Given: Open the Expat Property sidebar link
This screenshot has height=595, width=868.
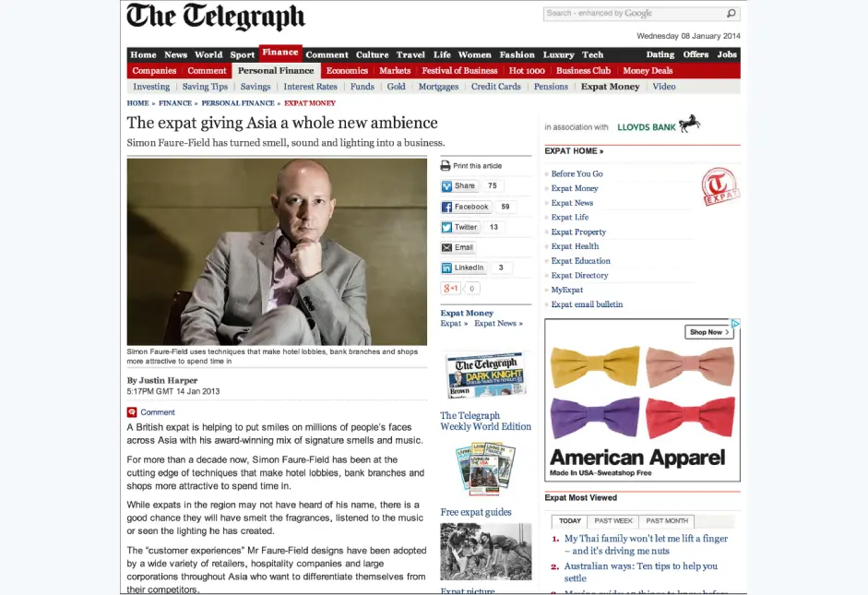Looking at the screenshot, I should (578, 232).
